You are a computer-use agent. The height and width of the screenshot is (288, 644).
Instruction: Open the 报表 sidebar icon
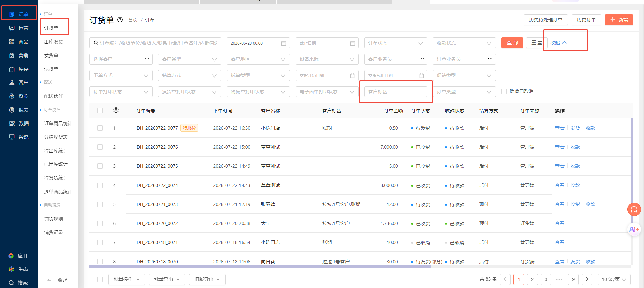[12, 110]
